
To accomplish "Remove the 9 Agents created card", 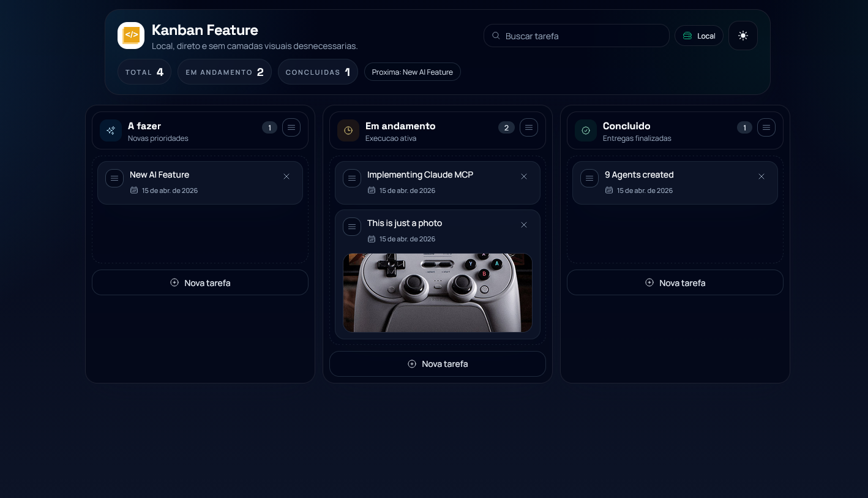I will [761, 176].
